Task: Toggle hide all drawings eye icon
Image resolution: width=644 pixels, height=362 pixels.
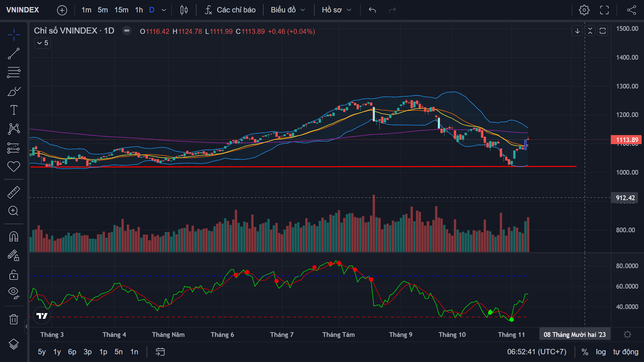Action: 13,292
